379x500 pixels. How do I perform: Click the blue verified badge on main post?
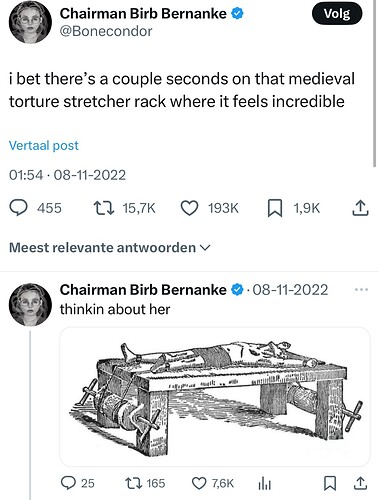point(237,14)
